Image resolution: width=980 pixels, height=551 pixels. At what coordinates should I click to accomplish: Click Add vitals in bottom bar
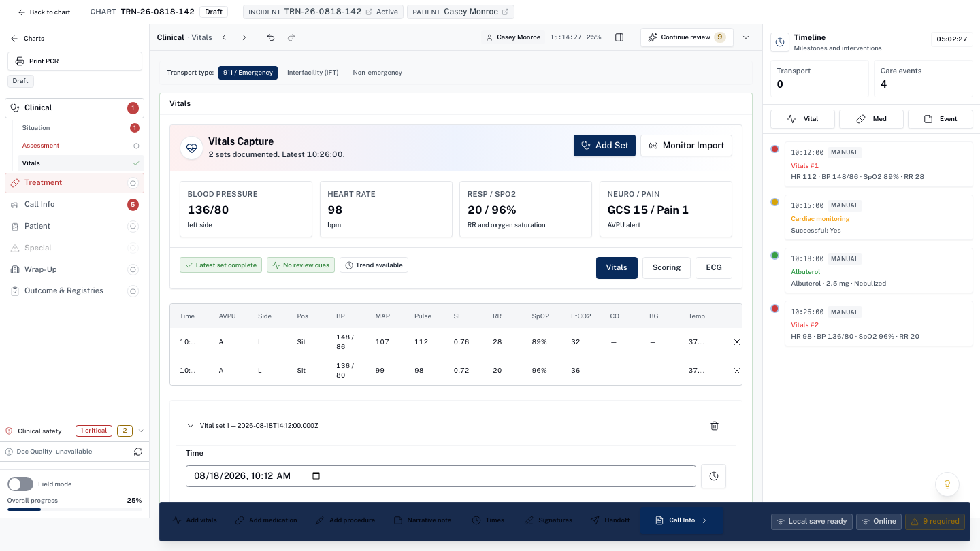(195, 520)
